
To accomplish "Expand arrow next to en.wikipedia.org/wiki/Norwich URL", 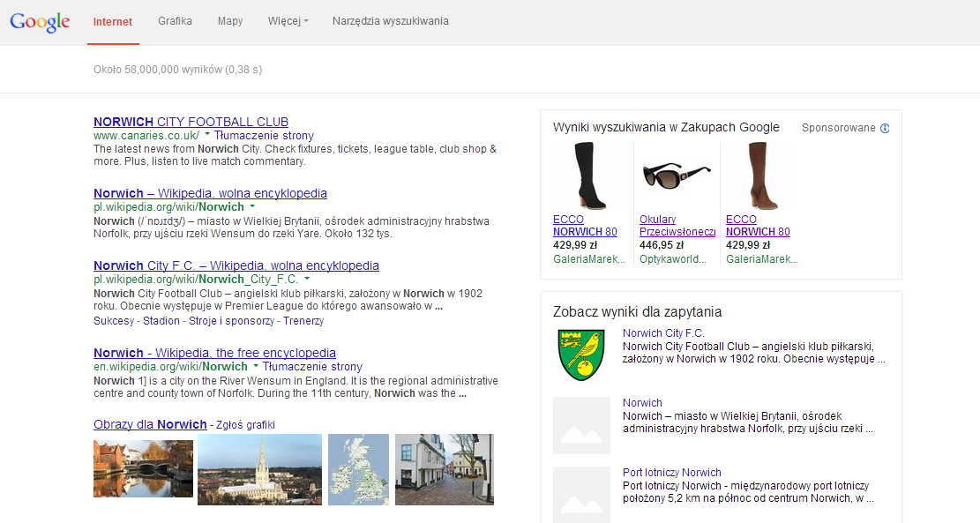I will point(255,365).
